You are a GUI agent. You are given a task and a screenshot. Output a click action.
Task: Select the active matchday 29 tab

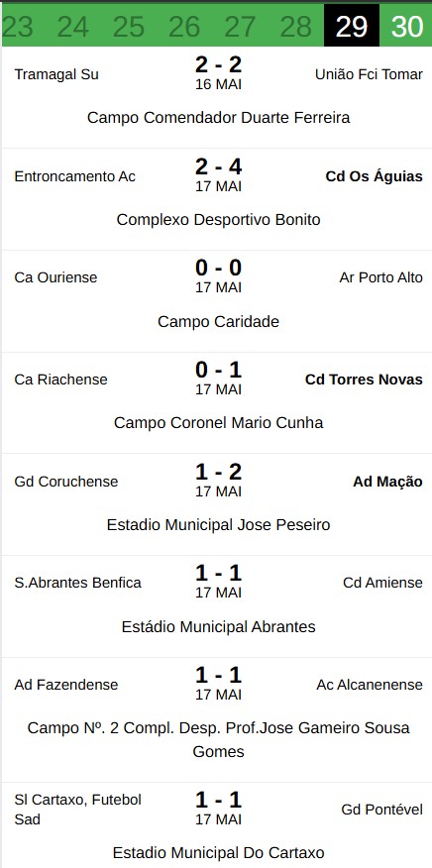(352, 26)
